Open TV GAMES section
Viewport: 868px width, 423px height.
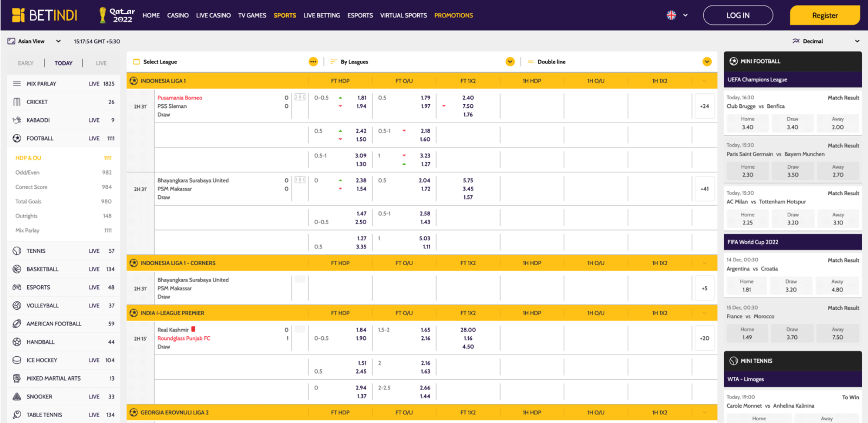[252, 15]
